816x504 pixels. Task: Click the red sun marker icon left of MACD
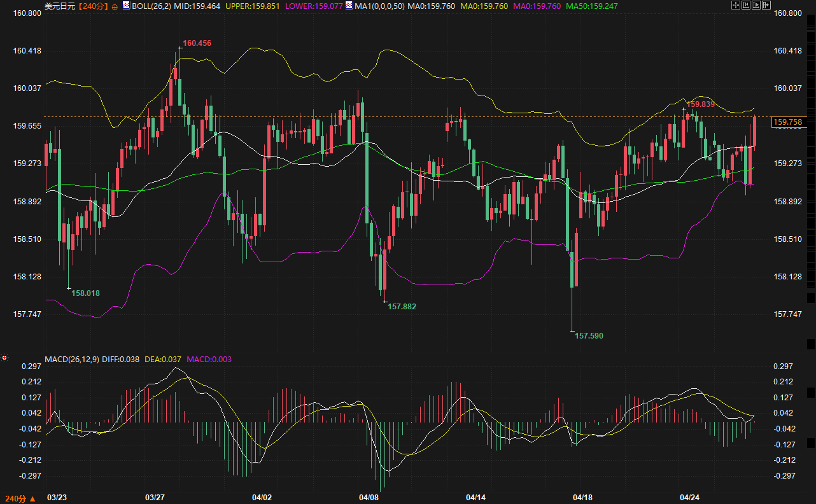click(4, 358)
